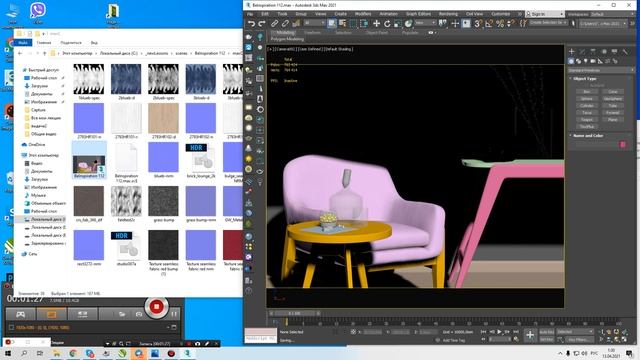Toggle the Angle Snap button
This screenshot has width=640, height=360.
[x=489, y=24]
